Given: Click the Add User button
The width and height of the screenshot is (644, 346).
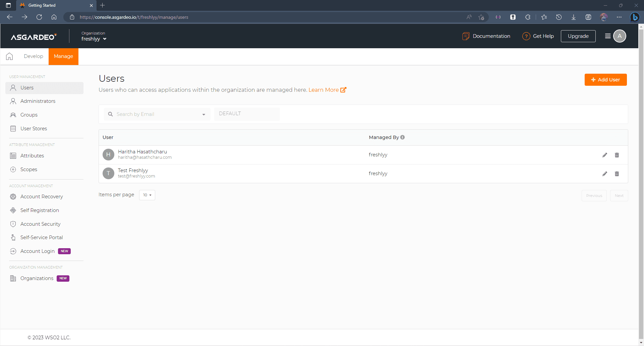Looking at the screenshot, I should pos(605,80).
